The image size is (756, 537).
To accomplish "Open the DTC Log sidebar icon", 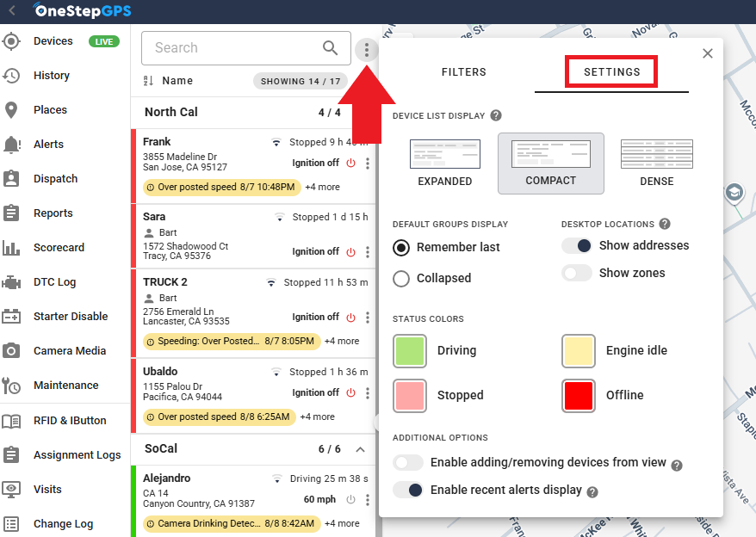I will [x=11, y=282].
